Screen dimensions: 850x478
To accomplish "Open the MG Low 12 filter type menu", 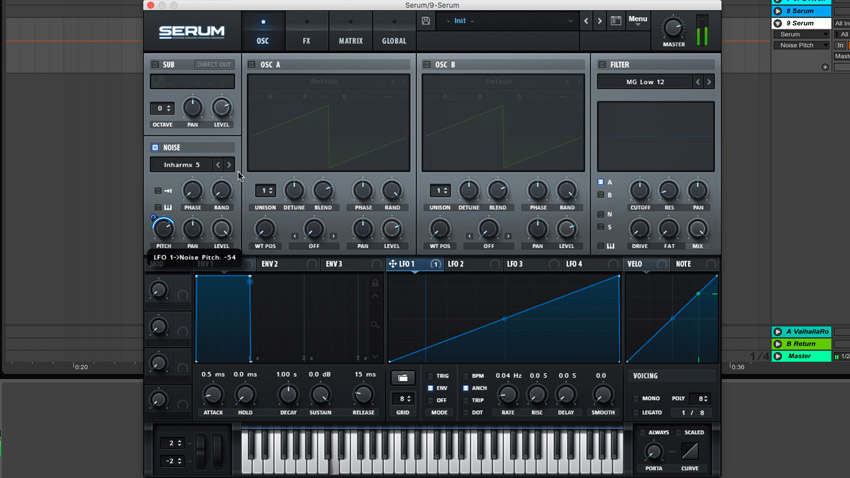I will 645,82.
